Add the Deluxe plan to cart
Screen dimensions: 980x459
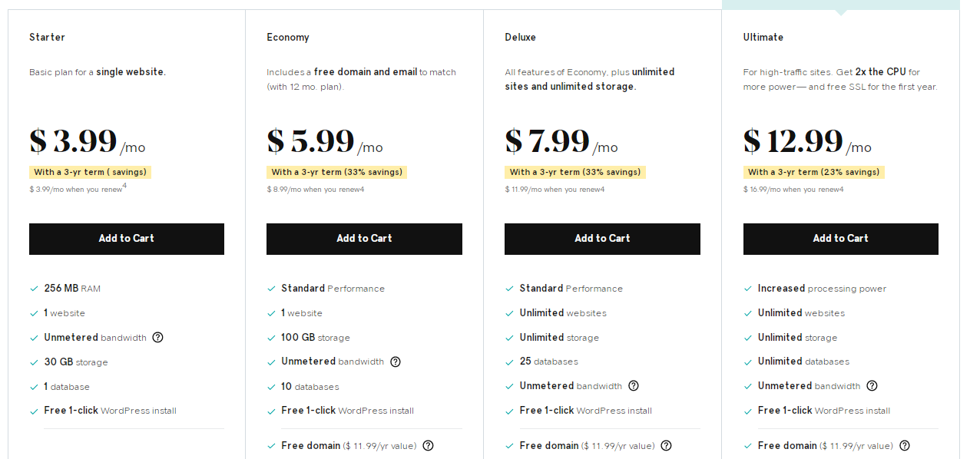coord(602,239)
